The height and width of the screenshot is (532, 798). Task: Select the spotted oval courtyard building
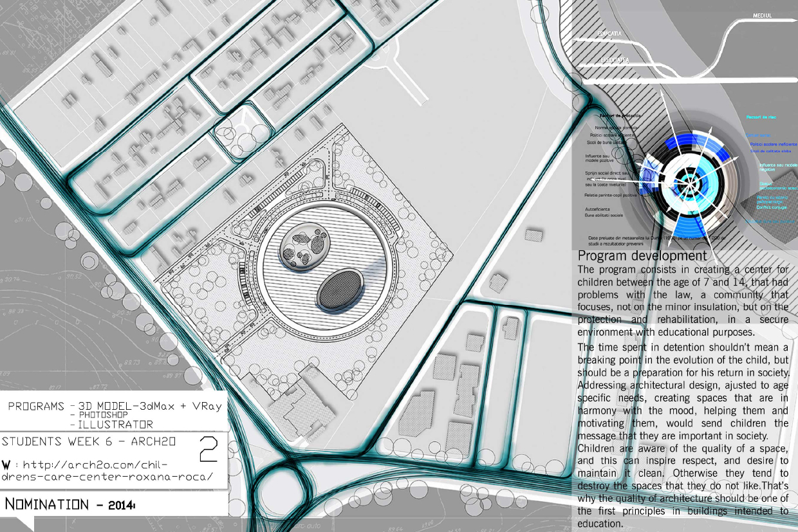click(305, 247)
